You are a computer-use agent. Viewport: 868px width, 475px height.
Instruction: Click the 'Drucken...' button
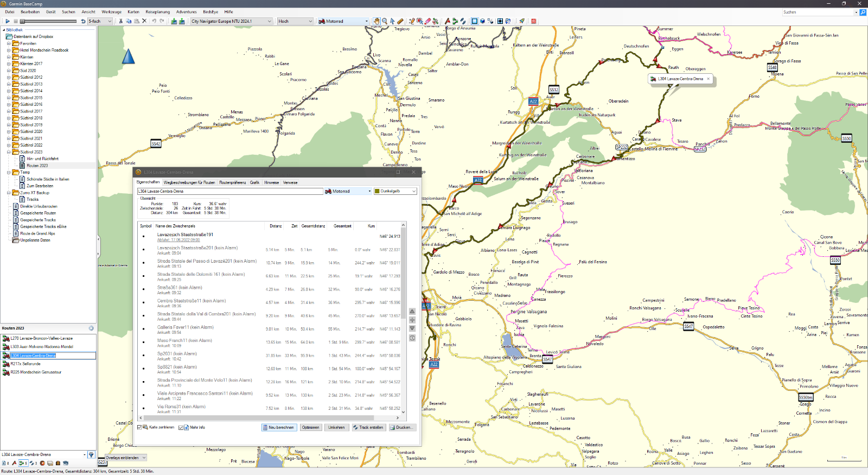click(402, 427)
